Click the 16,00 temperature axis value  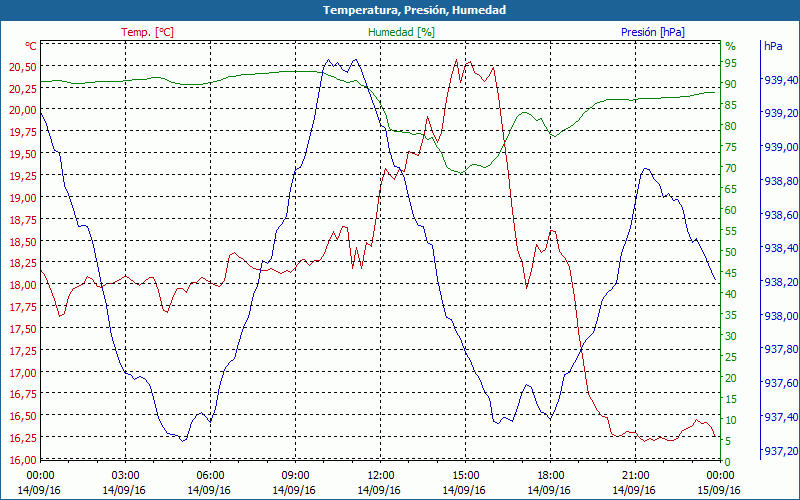23,459
